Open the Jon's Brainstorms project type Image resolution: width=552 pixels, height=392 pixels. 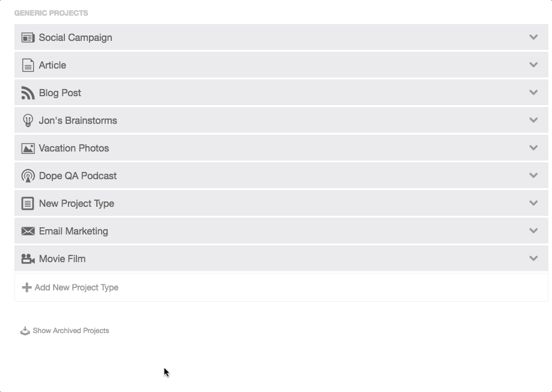(281, 120)
